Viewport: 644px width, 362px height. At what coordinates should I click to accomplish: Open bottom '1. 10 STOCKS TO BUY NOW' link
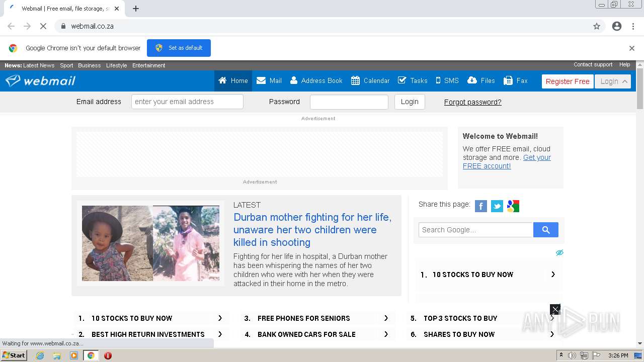[132, 318]
